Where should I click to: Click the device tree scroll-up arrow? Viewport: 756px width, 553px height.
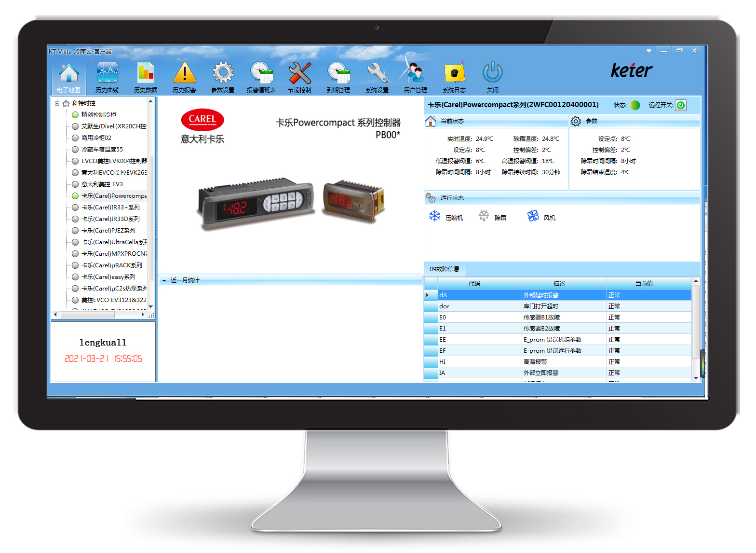pos(150,101)
